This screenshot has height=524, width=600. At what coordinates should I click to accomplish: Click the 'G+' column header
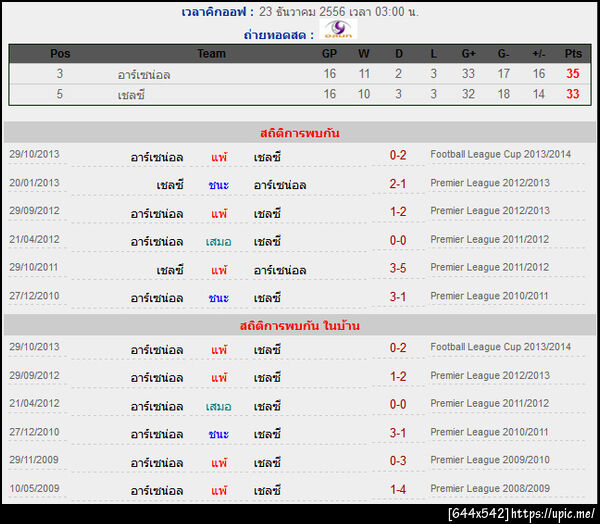pos(468,54)
